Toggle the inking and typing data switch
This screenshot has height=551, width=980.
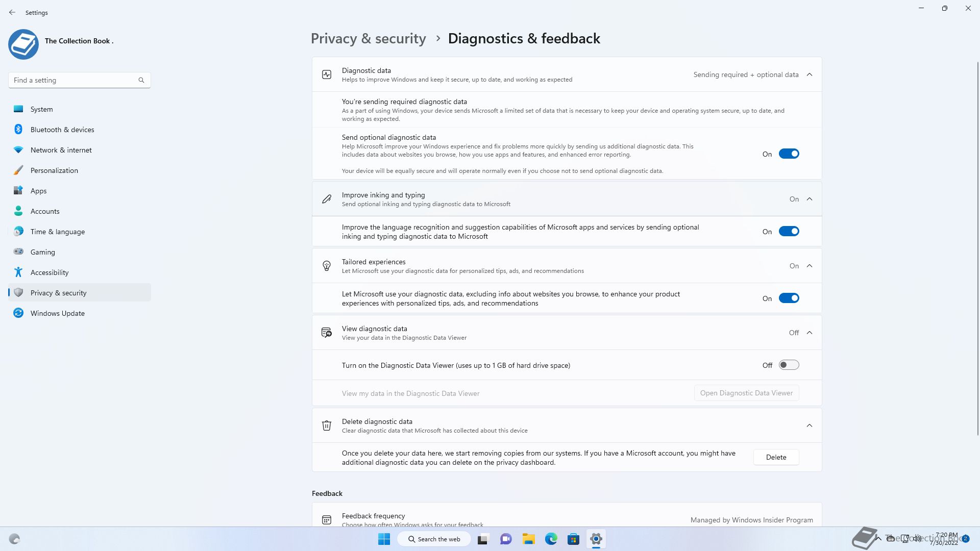789,232
